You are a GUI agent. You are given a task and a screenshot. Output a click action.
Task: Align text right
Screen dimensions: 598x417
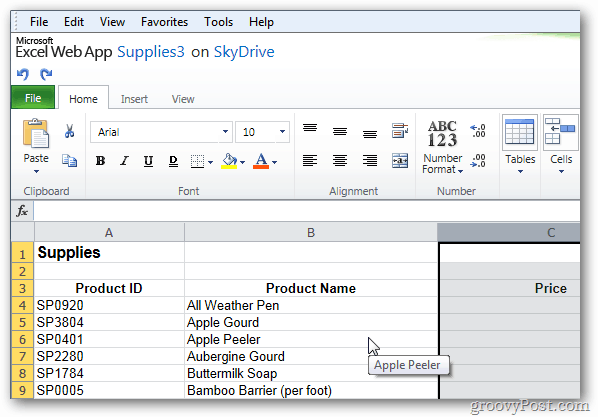[370, 161]
